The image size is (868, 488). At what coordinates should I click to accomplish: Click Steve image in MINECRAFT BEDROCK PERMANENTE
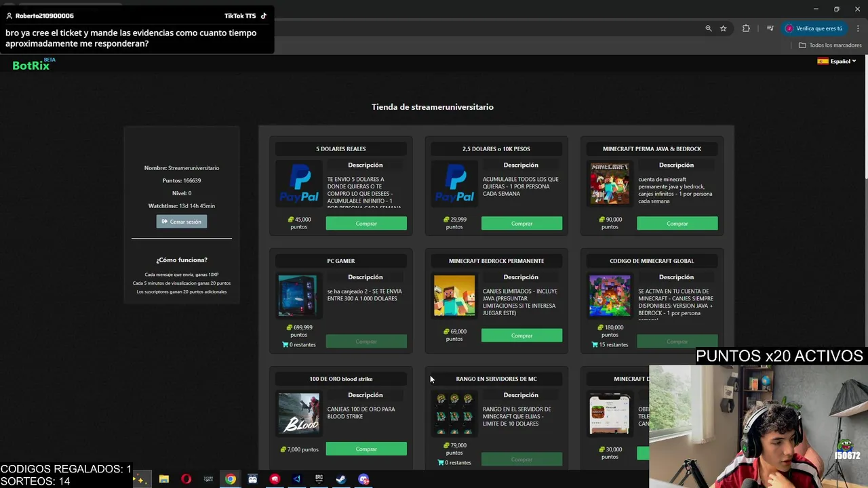454,296
